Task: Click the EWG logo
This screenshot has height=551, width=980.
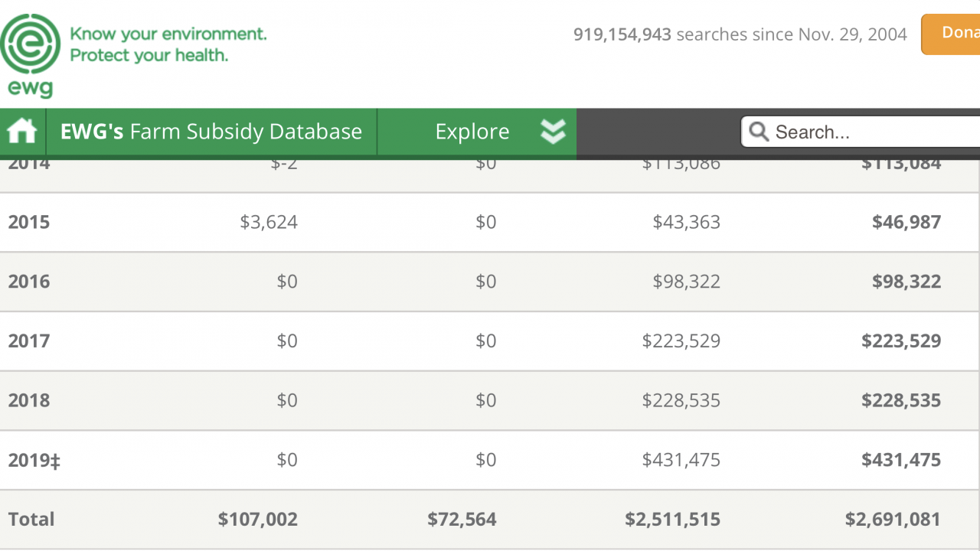Action: [x=31, y=56]
